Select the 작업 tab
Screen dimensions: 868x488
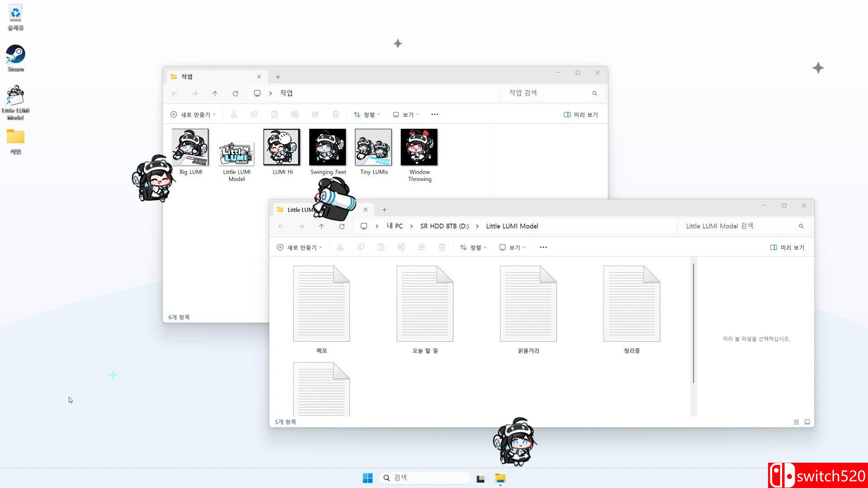tap(217, 77)
